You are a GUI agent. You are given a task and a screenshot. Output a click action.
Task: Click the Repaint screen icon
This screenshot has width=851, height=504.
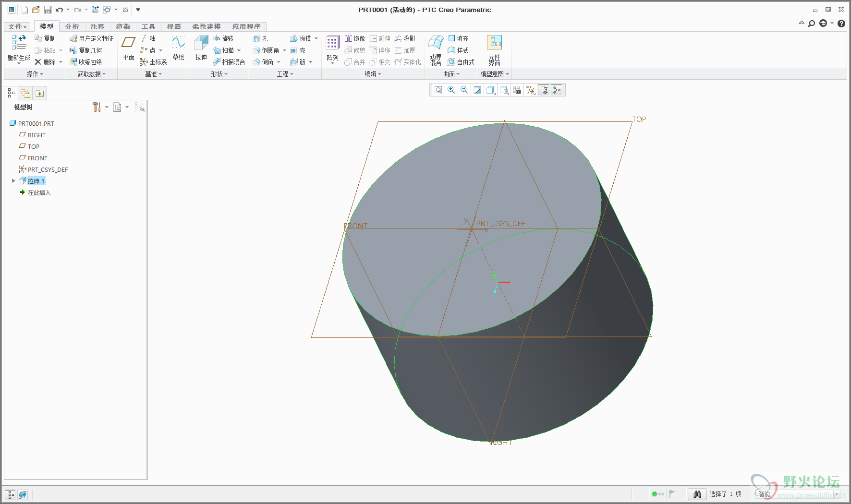click(x=477, y=90)
